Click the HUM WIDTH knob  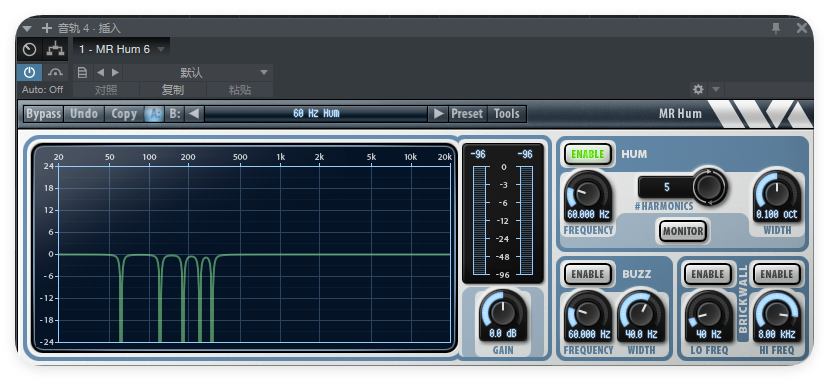point(777,194)
